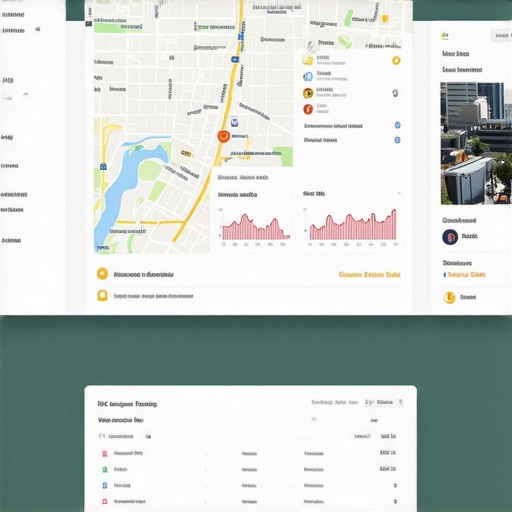
Task: Click the white square marker above the orange pin
Action: (234, 122)
